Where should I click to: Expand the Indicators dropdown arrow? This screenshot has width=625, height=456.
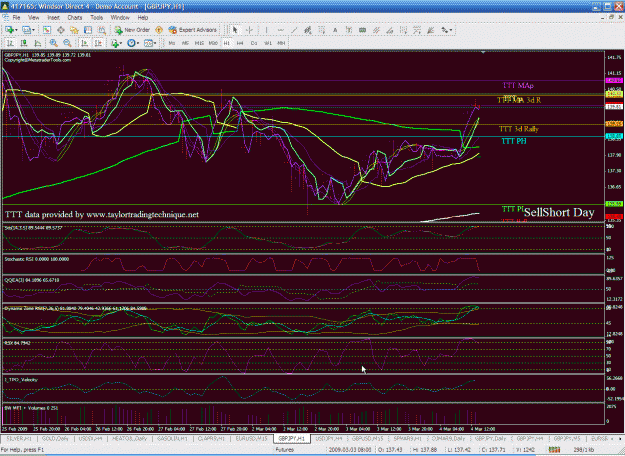(x=121, y=43)
